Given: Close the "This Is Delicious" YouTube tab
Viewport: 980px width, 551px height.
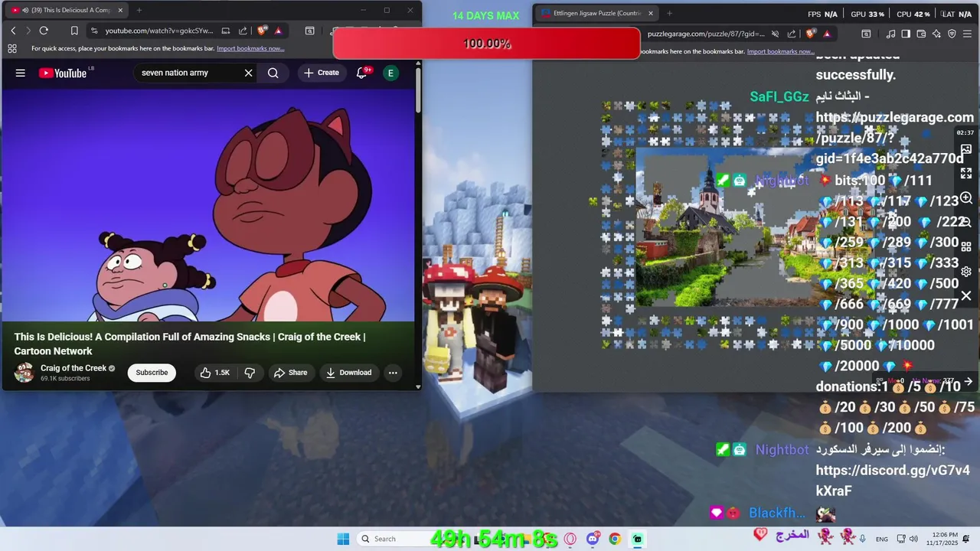Looking at the screenshot, I should pyautogui.click(x=120, y=10).
